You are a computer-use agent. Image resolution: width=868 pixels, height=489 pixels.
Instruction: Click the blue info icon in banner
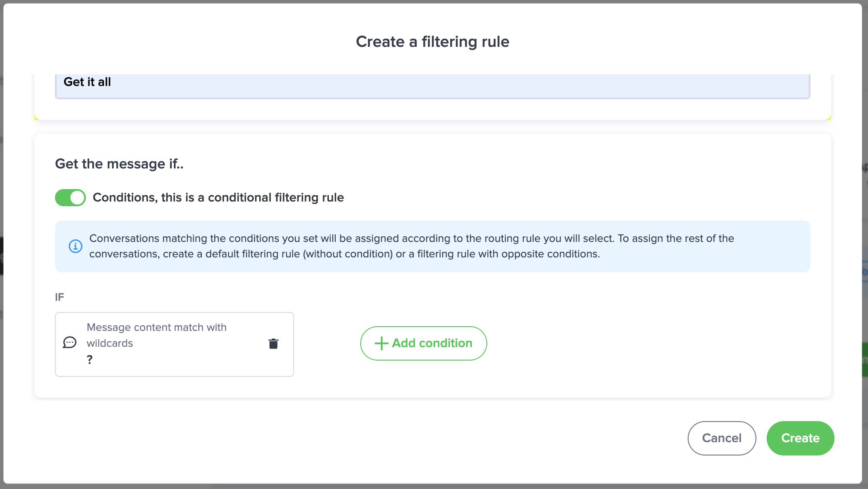pyautogui.click(x=76, y=246)
